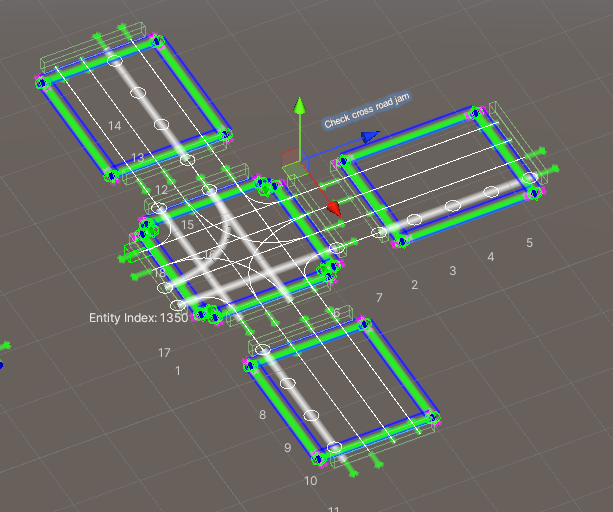Select path label 4
Viewport: 613px width, 512px height.
pyautogui.click(x=491, y=257)
